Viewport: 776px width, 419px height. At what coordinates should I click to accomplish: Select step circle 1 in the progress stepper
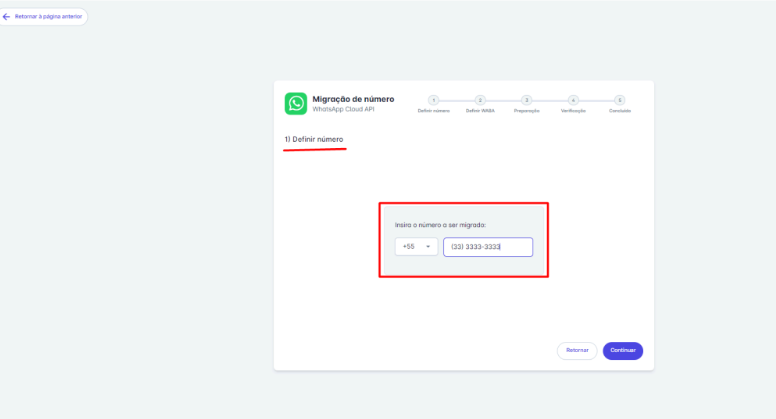433,100
